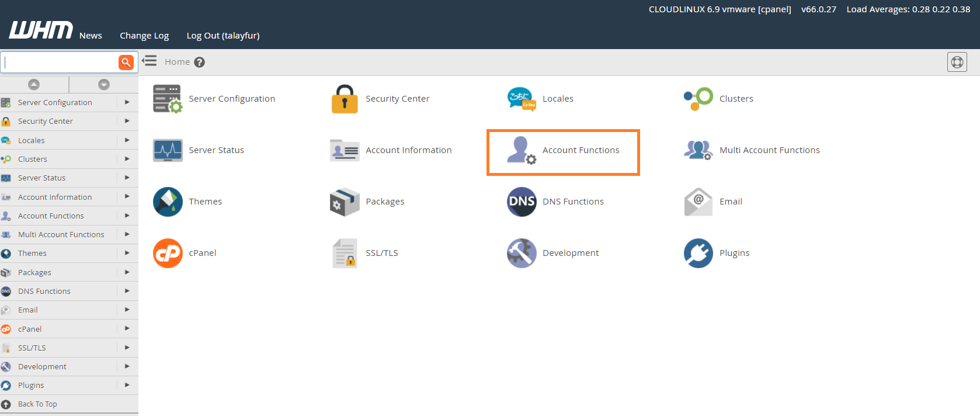The width and height of the screenshot is (980, 416).
Task: Open the Plugins plug icon
Action: (x=698, y=253)
